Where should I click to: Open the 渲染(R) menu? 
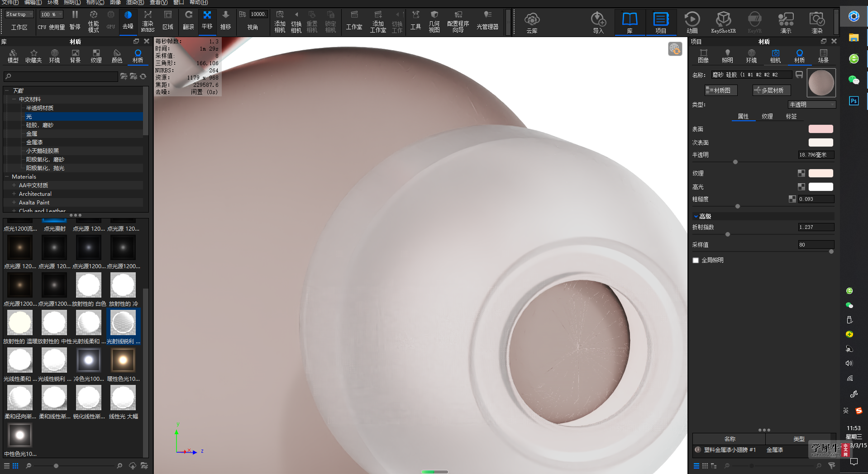(x=135, y=2)
